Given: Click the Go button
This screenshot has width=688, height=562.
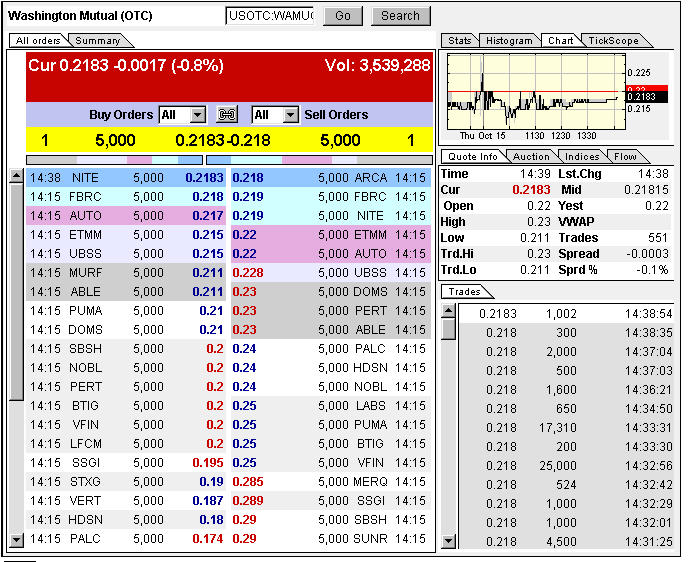Looking at the screenshot, I should (x=343, y=16).
